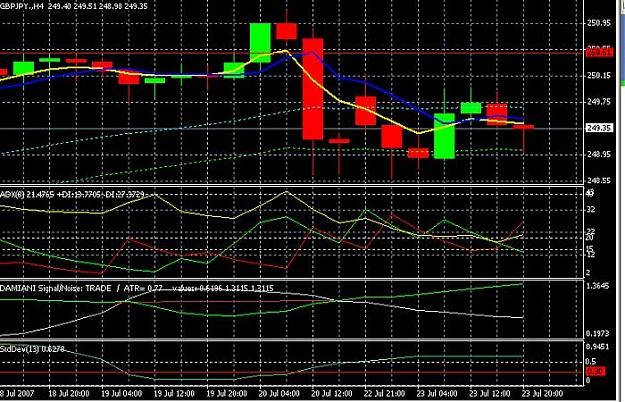
Task: Click the 19 Jul 20:00 time label
Action: pyautogui.click(x=227, y=394)
